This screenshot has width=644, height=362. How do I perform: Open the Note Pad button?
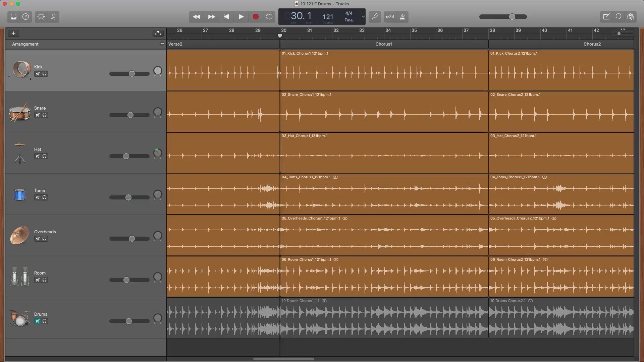(606, 17)
